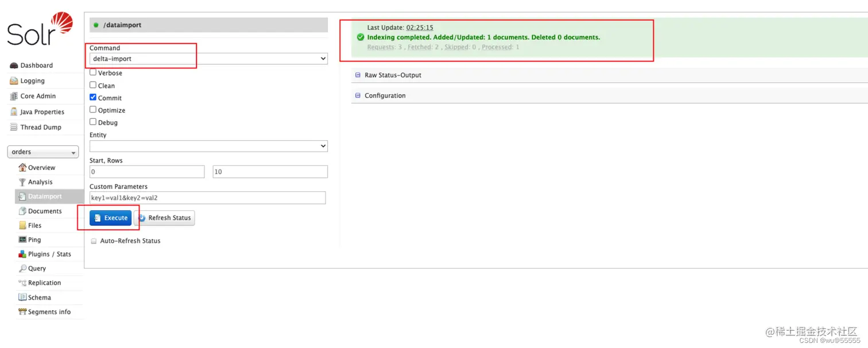
Task: Click the 'Indexing completed' status message
Action: pos(483,37)
